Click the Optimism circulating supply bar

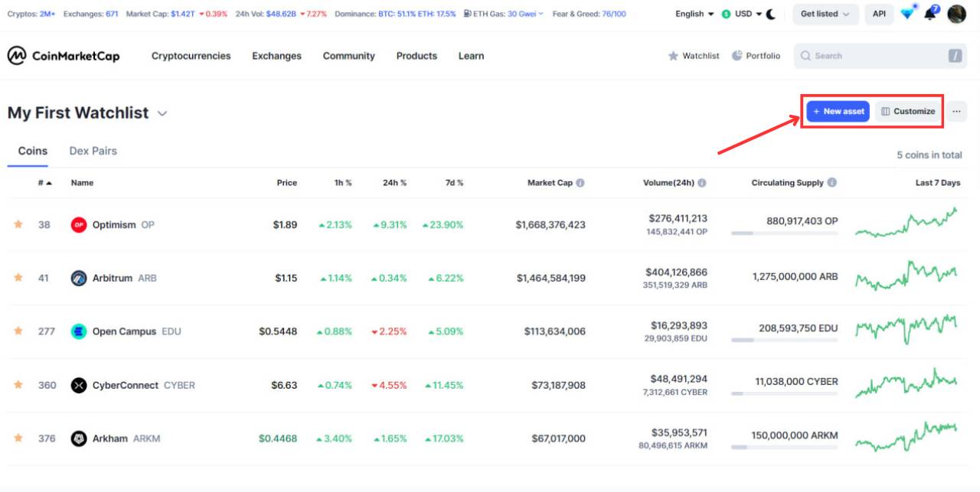coord(784,233)
